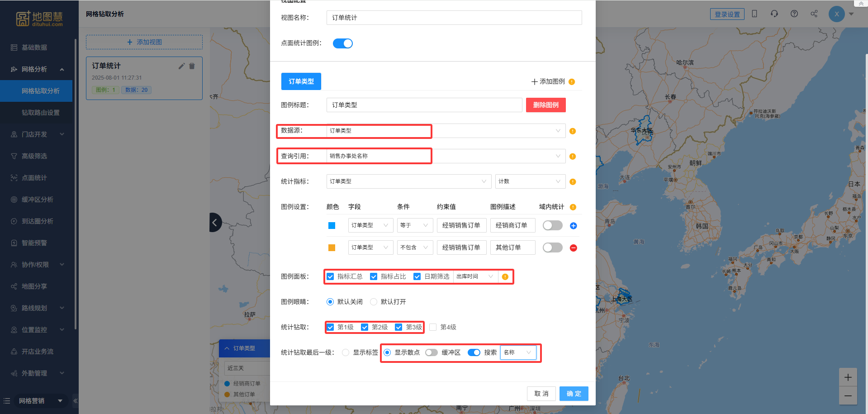Screen dimensions: 868x414
Task: Expand the 门店开发 sidebar menu
Action: 37,134
